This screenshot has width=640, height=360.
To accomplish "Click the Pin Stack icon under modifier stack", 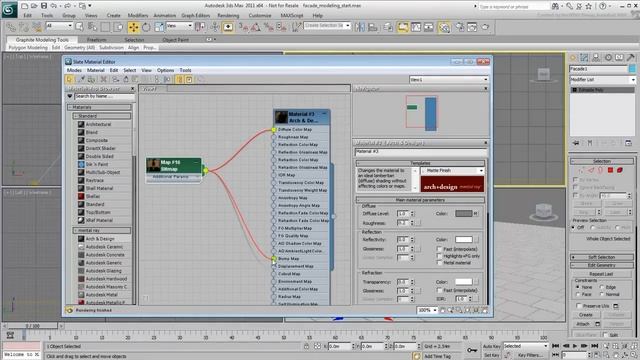I will [576, 143].
